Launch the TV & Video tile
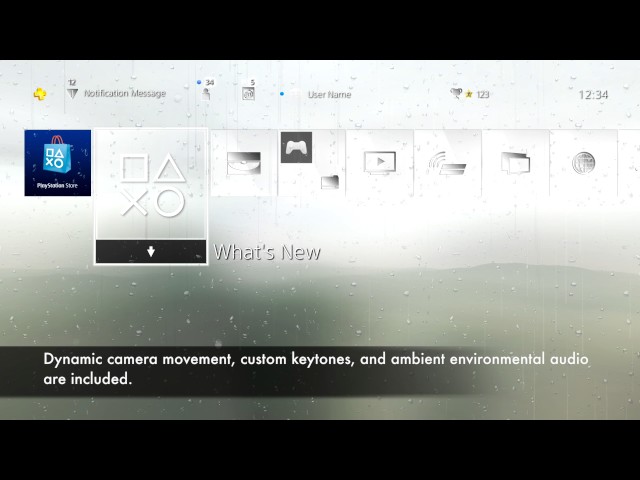This screenshot has height=480, width=640. coord(380,163)
